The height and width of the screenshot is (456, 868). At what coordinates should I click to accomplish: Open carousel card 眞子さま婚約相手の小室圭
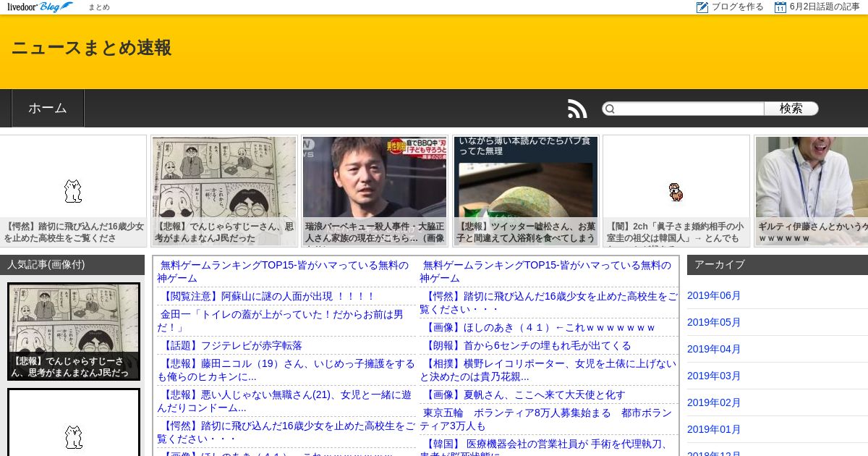pyautogui.click(x=676, y=191)
